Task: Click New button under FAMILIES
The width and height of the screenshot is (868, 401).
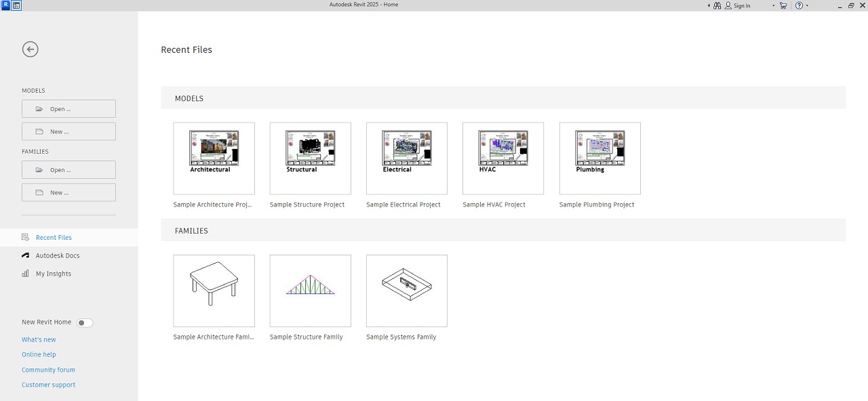Action: pos(68,192)
